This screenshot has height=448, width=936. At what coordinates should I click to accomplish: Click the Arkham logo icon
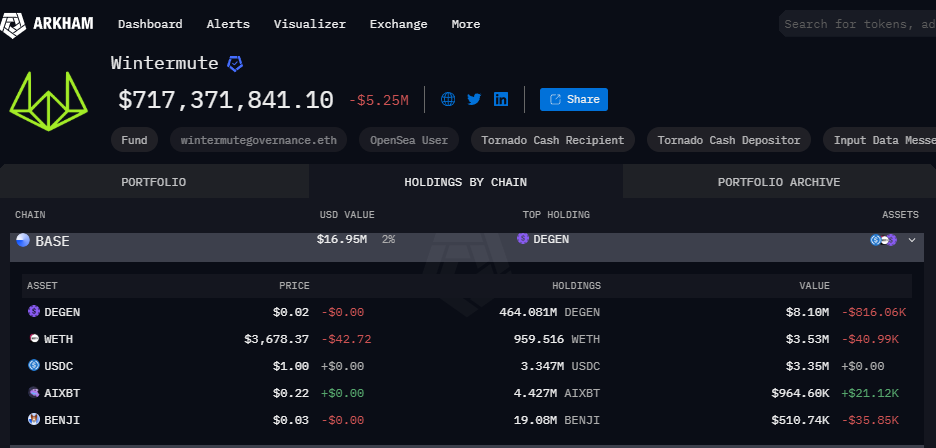13,24
